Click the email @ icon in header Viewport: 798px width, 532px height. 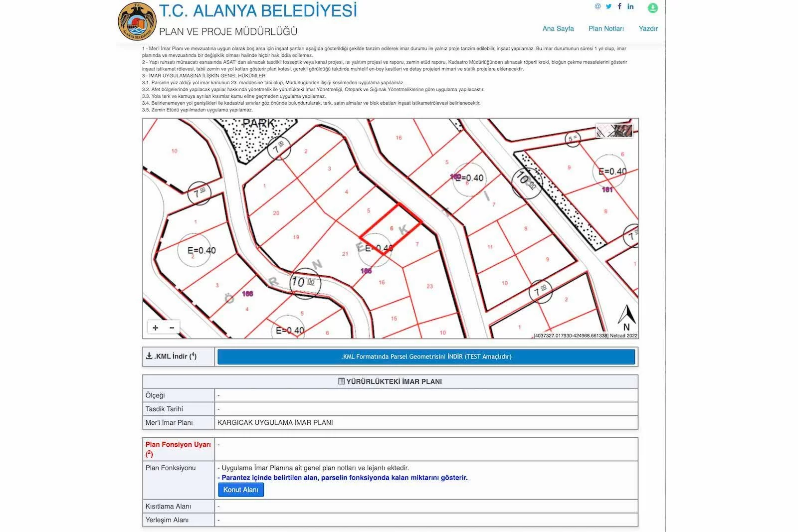[598, 6]
